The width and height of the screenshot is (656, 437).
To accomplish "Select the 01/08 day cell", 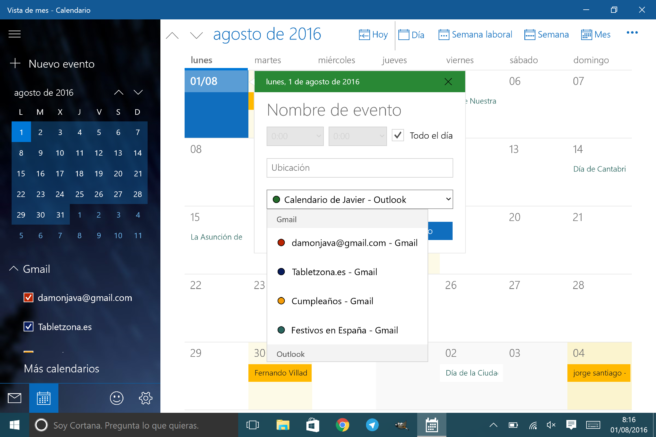I will pyautogui.click(x=216, y=103).
